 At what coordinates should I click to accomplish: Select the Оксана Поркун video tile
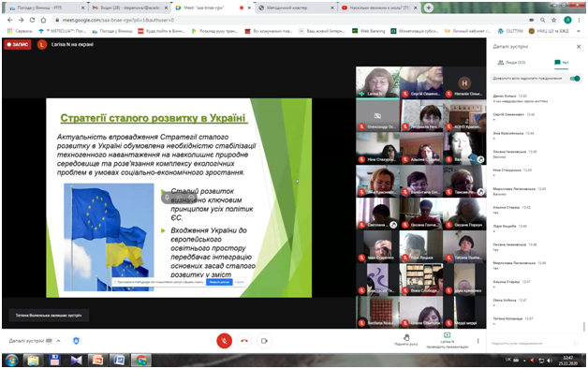click(x=464, y=214)
